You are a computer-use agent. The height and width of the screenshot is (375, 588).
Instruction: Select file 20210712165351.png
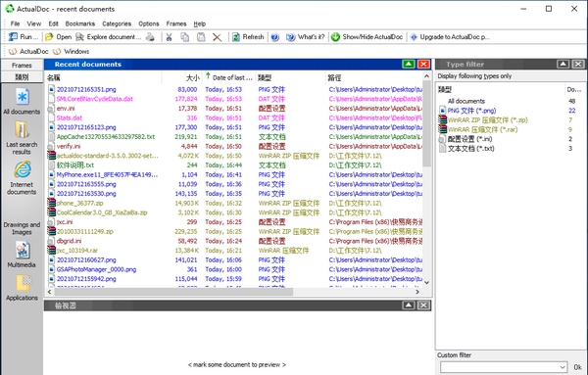(x=86, y=89)
